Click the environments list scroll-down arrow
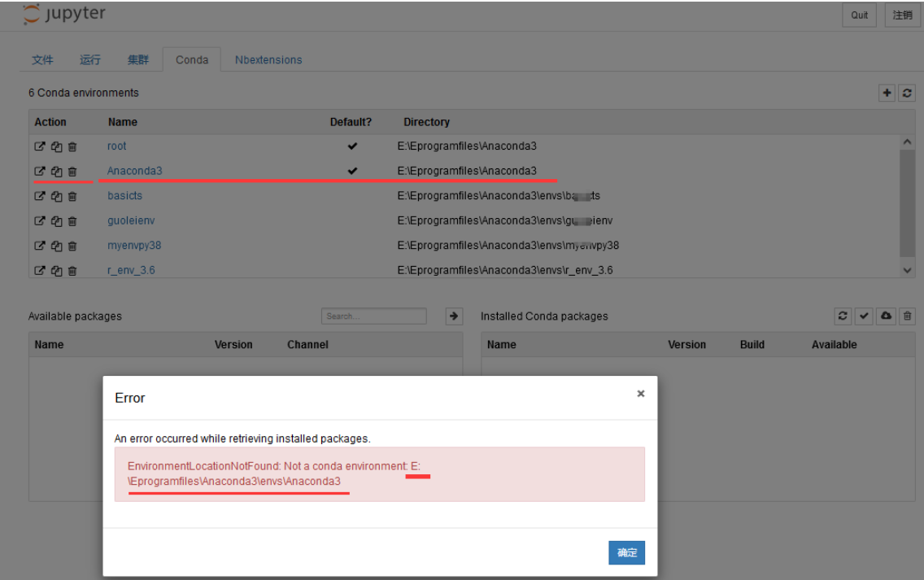This screenshot has width=924, height=580. tap(907, 271)
